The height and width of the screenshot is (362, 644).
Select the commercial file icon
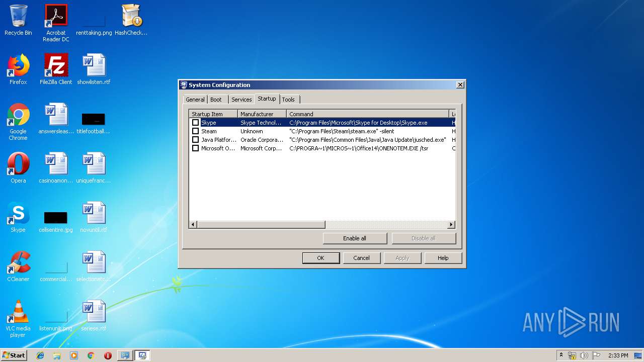(x=56, y=271)
